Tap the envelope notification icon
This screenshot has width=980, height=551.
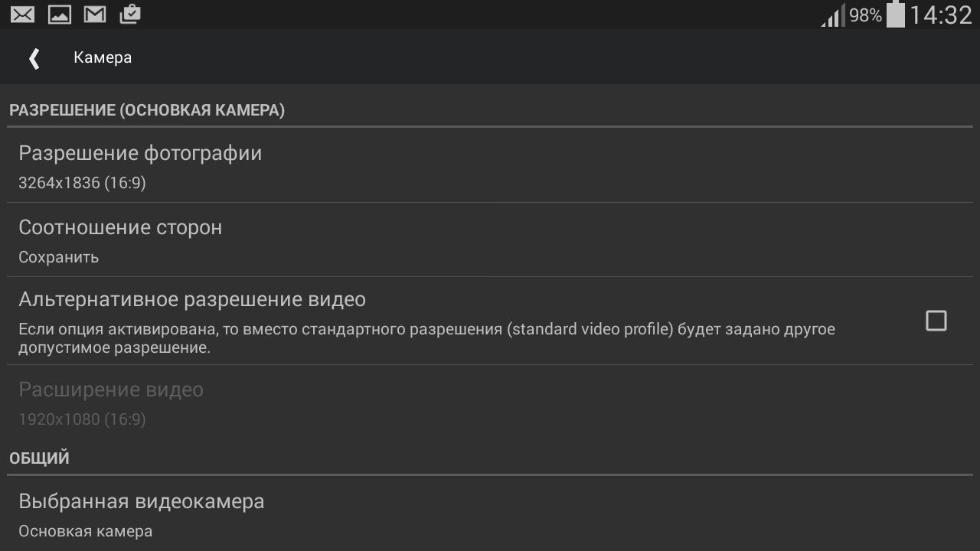point(22,14)
